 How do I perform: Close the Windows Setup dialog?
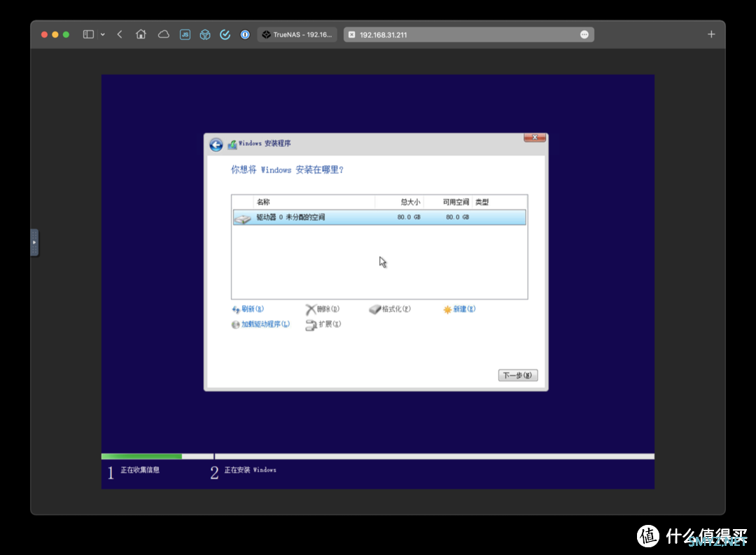(x=535, y=138)
